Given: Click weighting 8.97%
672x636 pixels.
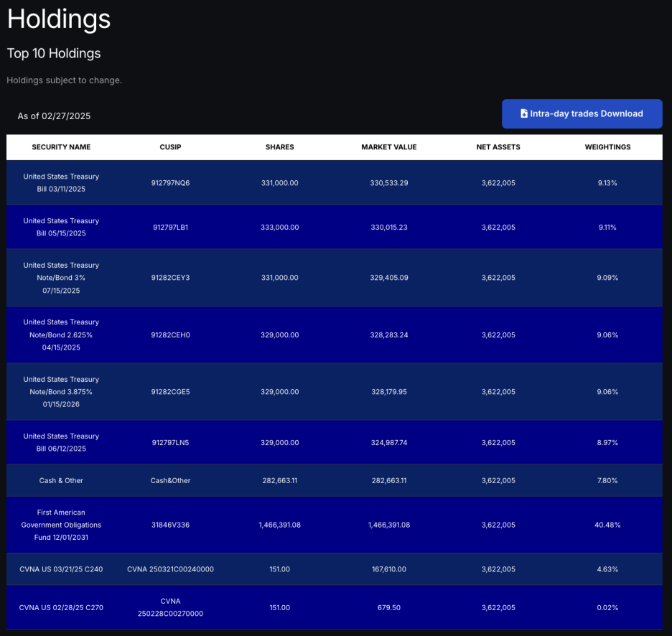Looking at the screenshot, I should pyautogui.click(x=607, y=443).
